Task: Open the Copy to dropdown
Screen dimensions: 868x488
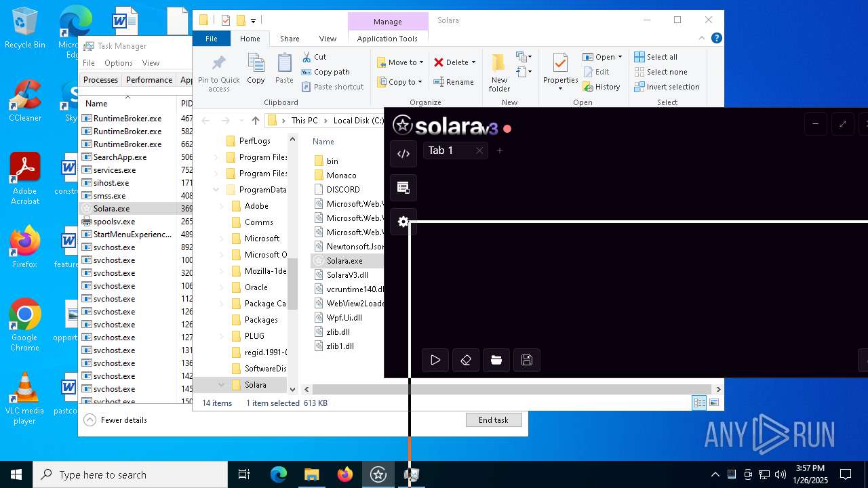Action: (x=400, y=82)
